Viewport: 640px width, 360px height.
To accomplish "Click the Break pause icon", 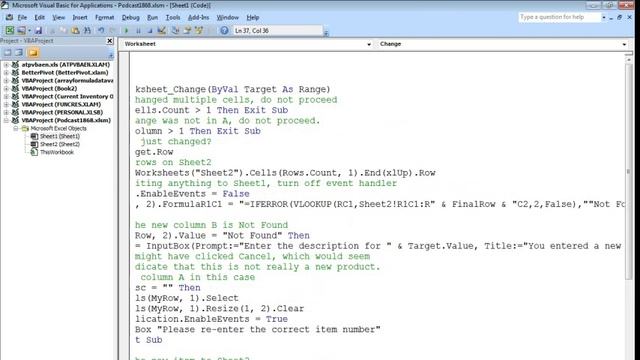I will tap(138, 31).
